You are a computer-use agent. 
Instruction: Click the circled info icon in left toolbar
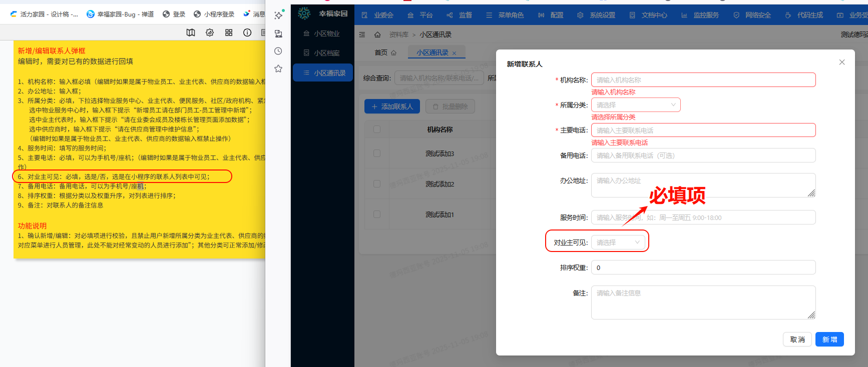pos(247,32)
